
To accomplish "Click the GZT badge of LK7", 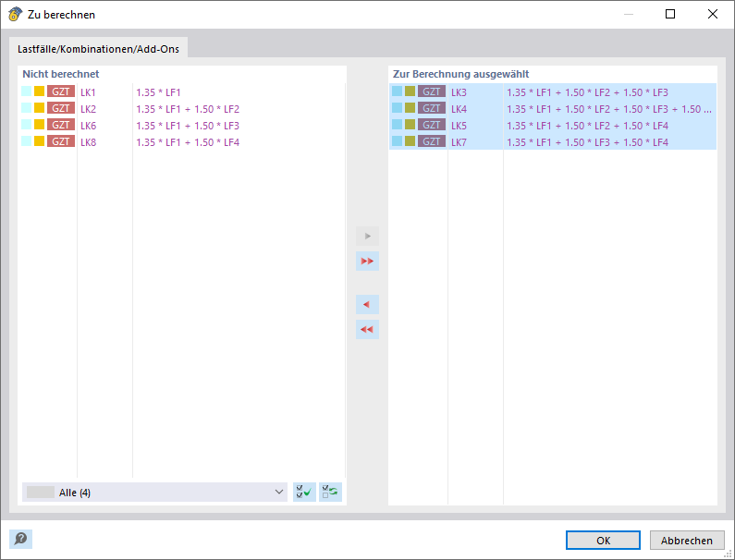I will tap(432, 141).
